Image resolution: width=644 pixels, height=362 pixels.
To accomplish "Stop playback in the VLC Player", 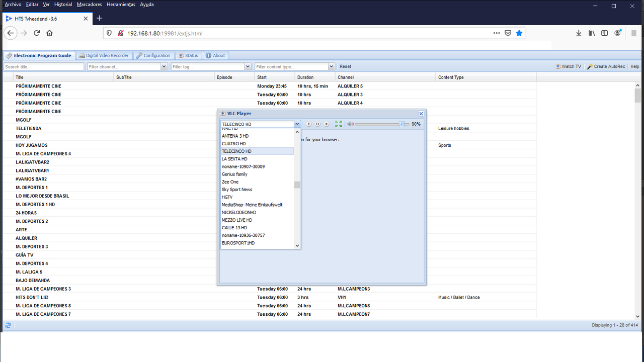I will click(326, 124).
